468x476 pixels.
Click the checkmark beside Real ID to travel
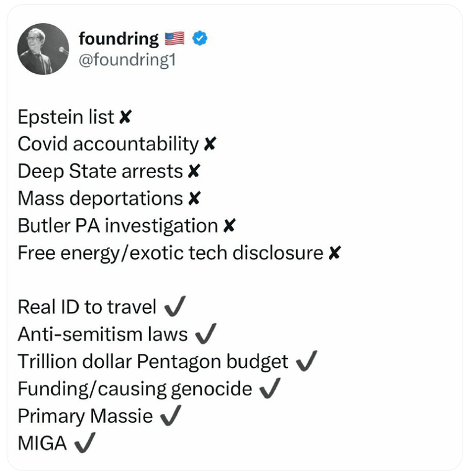click(175, 307)
